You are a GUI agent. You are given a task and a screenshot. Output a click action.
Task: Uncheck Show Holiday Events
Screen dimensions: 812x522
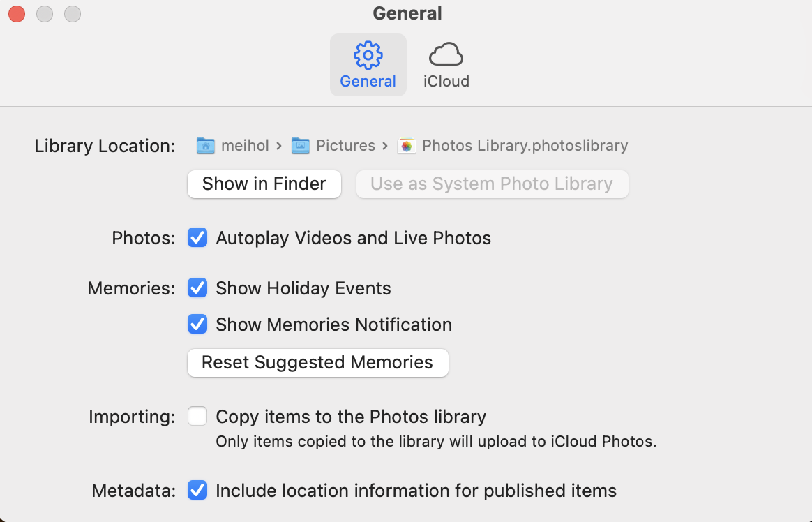click(197, 288)
